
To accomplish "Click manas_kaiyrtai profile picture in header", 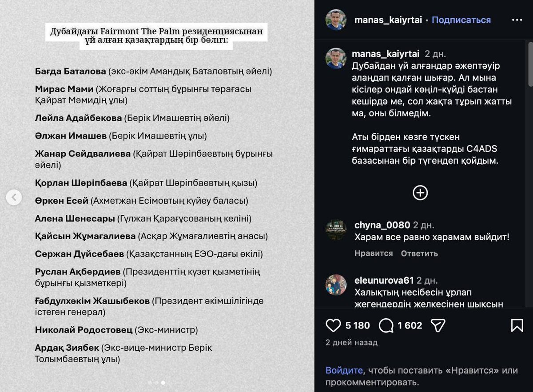I will (336, 20).
